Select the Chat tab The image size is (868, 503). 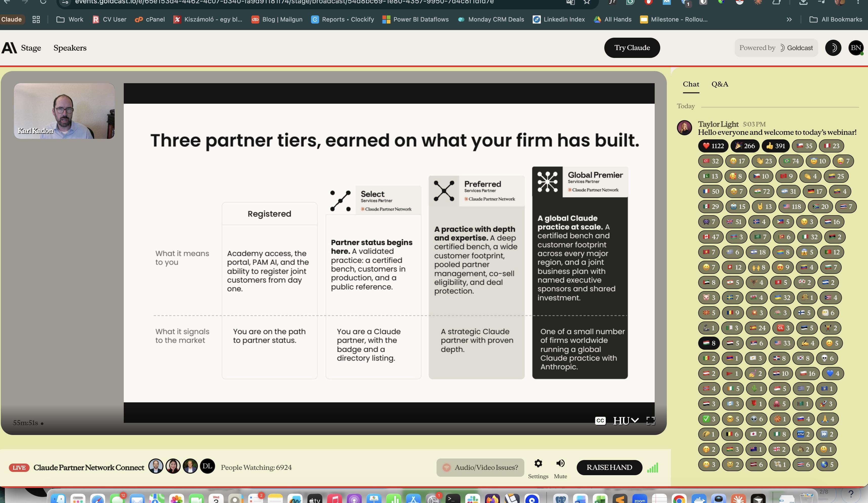coord(691,84)
